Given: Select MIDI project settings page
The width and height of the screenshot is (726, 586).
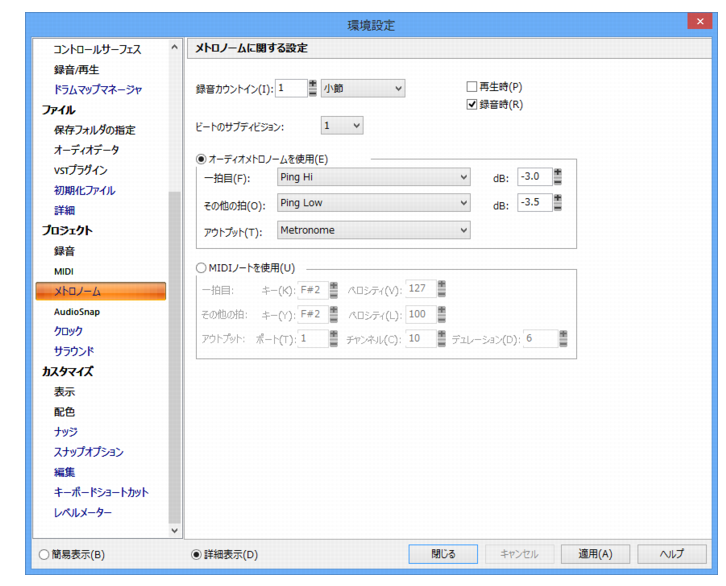Looking at the screenshot, I should 64,271.
